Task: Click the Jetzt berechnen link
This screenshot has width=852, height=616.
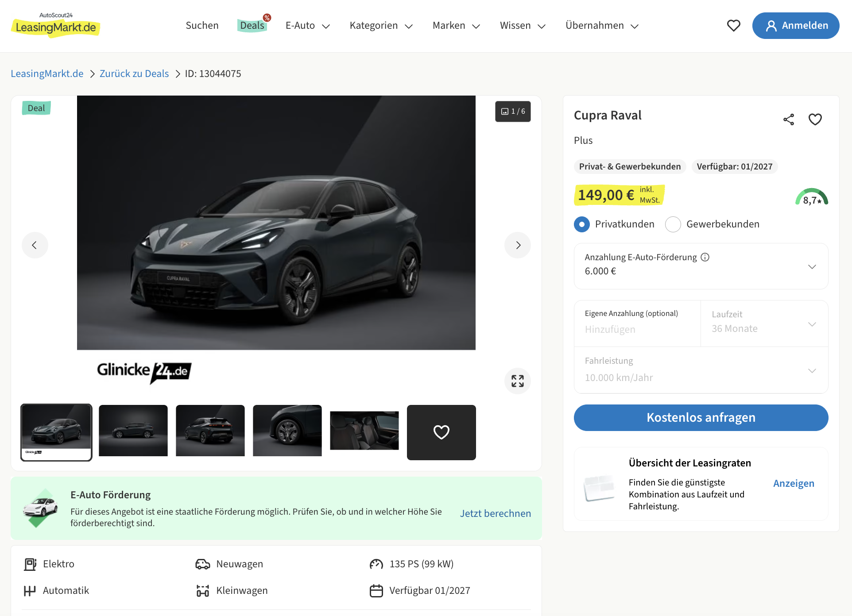Action: 496,514
